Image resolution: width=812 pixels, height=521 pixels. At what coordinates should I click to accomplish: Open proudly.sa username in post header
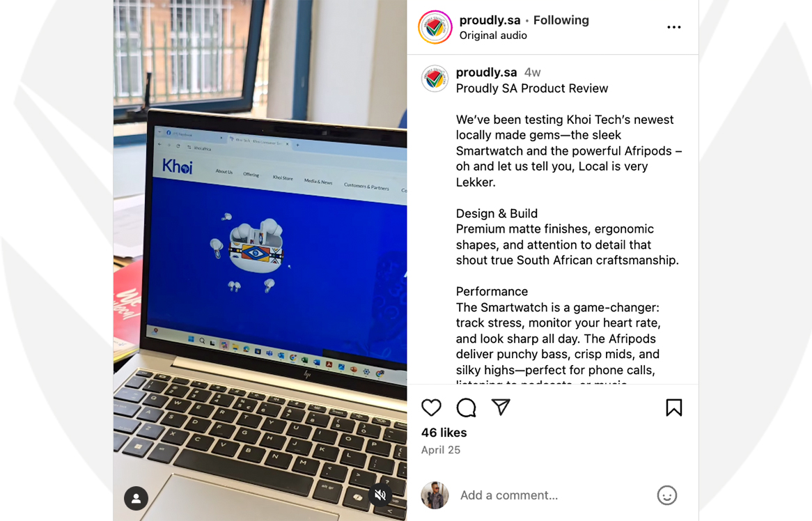(490, 20)
